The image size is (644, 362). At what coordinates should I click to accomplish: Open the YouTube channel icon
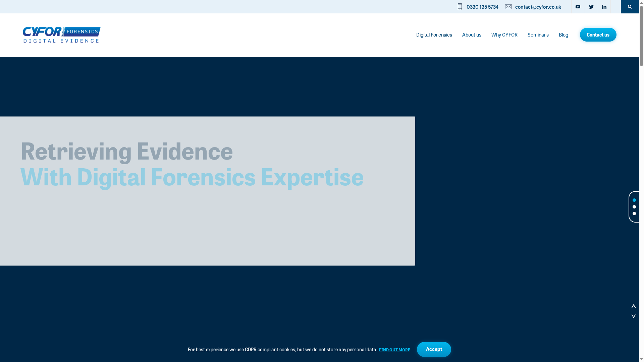(578, 7)
